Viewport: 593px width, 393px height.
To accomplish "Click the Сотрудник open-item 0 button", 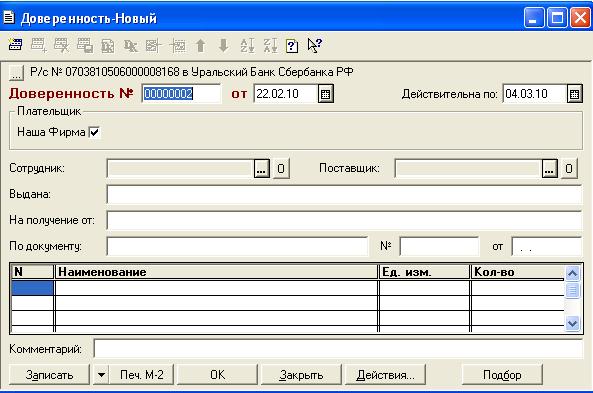I will pyautogui.click(x=281, y=168).
